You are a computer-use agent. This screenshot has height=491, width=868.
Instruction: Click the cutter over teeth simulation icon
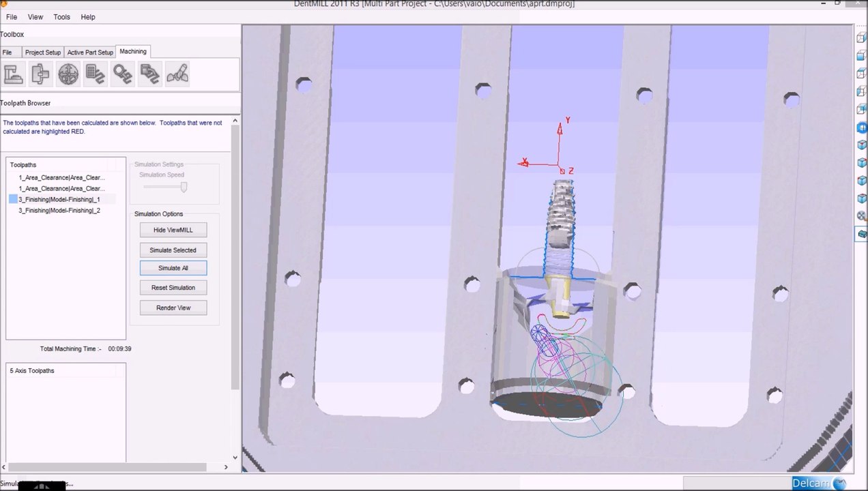click(x=177, y=74)
